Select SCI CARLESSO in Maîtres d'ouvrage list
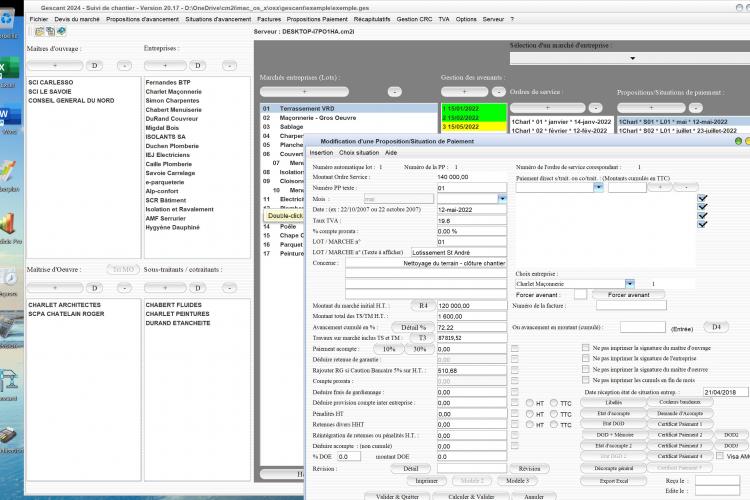Screen dimensions: 750x500 tap(51, 82)
